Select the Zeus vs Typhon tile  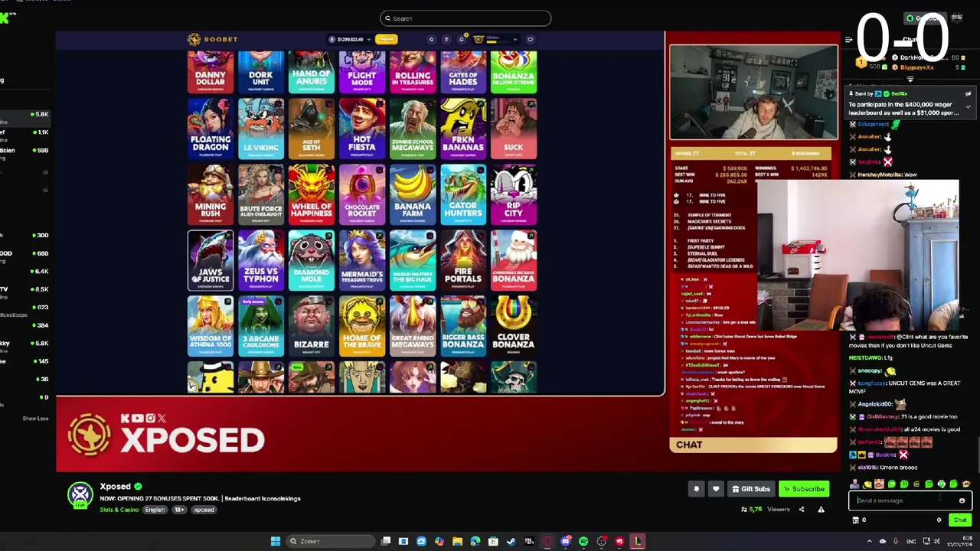pyautogui.click(x=261, y=260)
